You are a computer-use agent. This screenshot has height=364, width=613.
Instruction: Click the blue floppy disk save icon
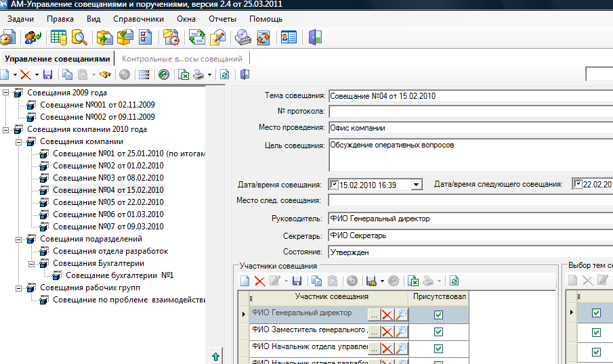pyautogui.click(x=47, y=74)
